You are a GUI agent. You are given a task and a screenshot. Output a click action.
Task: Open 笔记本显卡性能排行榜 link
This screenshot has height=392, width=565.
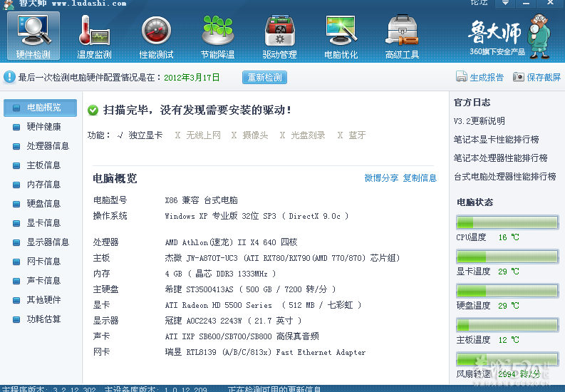click(x=496, y=140)
